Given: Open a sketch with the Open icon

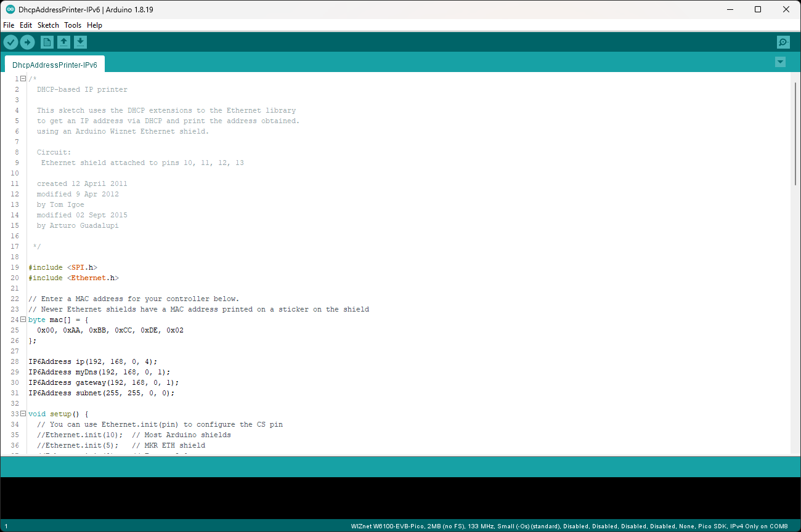Looking at the screenshot, I should click(x=63, y=42).
